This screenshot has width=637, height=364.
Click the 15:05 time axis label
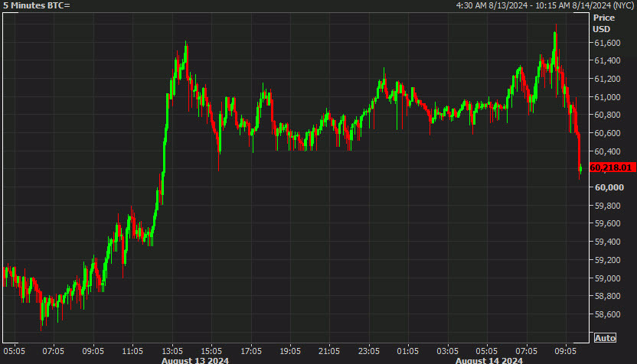tap(211, 351)
